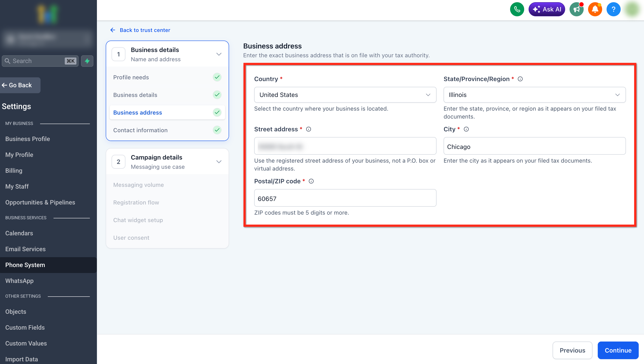Screen dimensions: 644x364
Task: Click the City info icon
Action: click(466, 129)
